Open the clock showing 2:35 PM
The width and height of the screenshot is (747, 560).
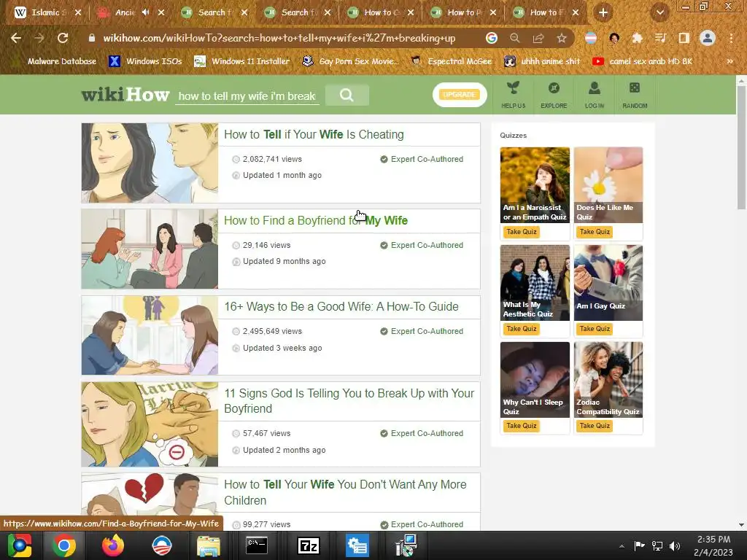[x=713, y=545]
